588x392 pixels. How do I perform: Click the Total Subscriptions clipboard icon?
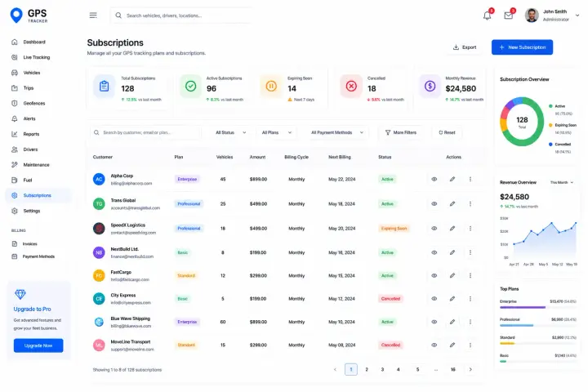click(104, 87)
